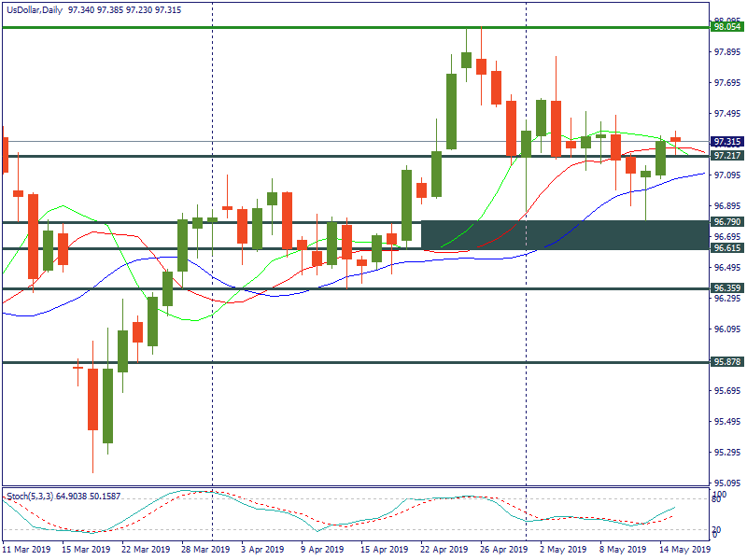Screen dimensions: 747x560
Task: Click the 97.217 level price label
Action: [726, 155]
